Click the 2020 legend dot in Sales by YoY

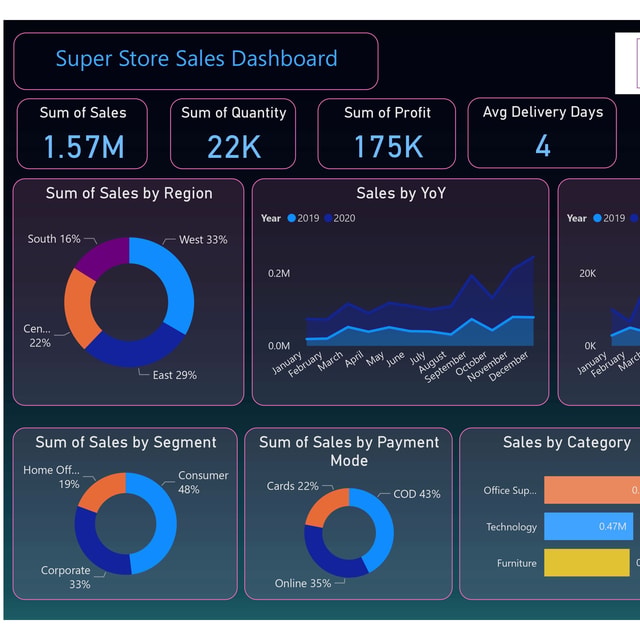(328, 218)
